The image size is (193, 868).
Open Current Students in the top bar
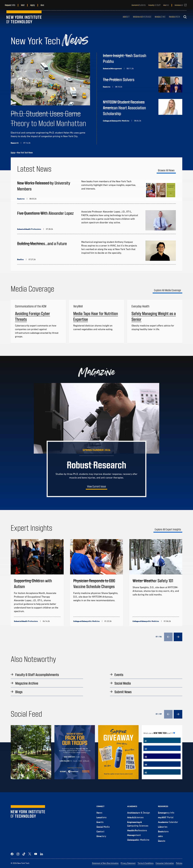tap(139, 5)
